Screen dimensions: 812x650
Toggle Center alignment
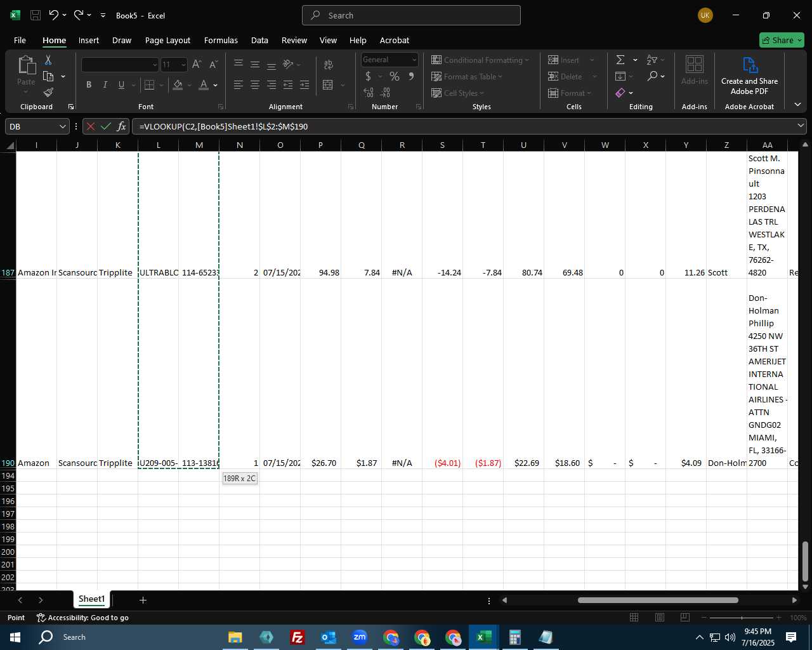[x=255, y=84]
